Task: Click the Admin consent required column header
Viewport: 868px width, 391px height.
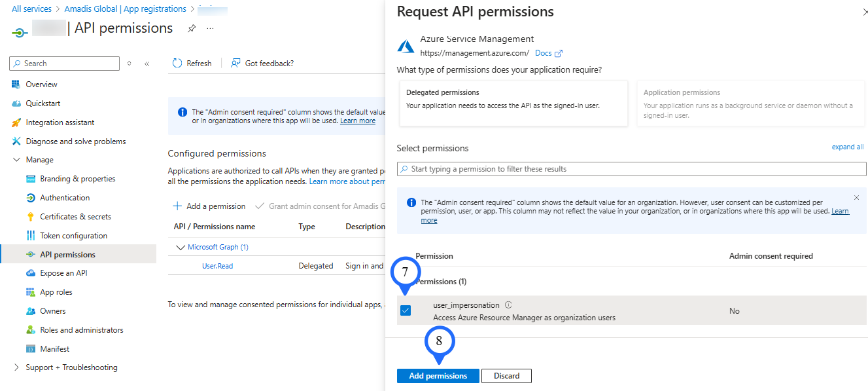Action: click(x=771, y=256)
